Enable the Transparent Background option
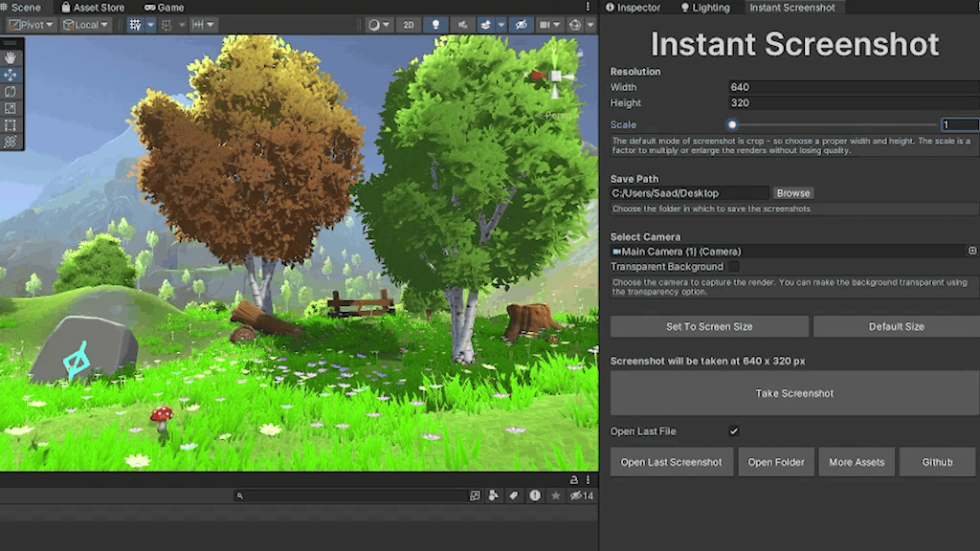This screenshot has height=551, width=980. click(734, 266)
